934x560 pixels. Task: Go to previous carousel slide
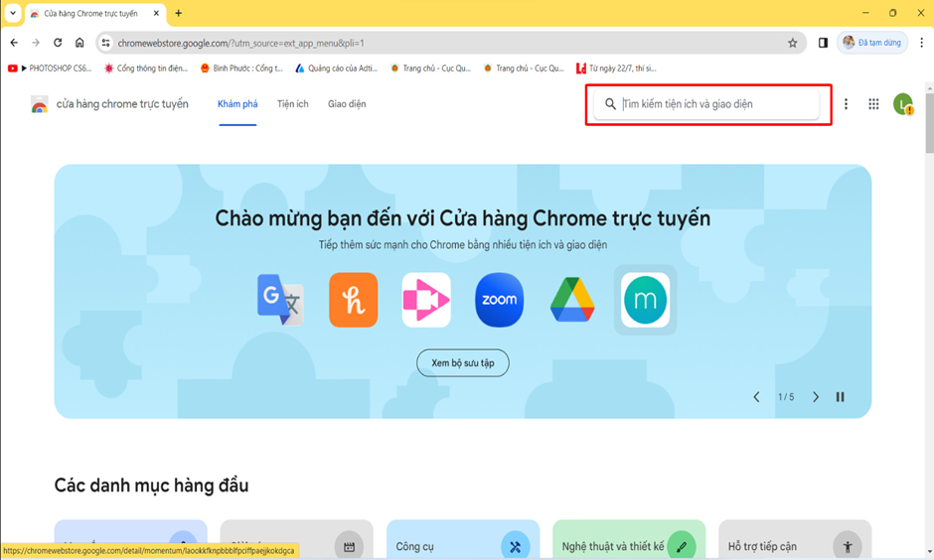(756, 397)
